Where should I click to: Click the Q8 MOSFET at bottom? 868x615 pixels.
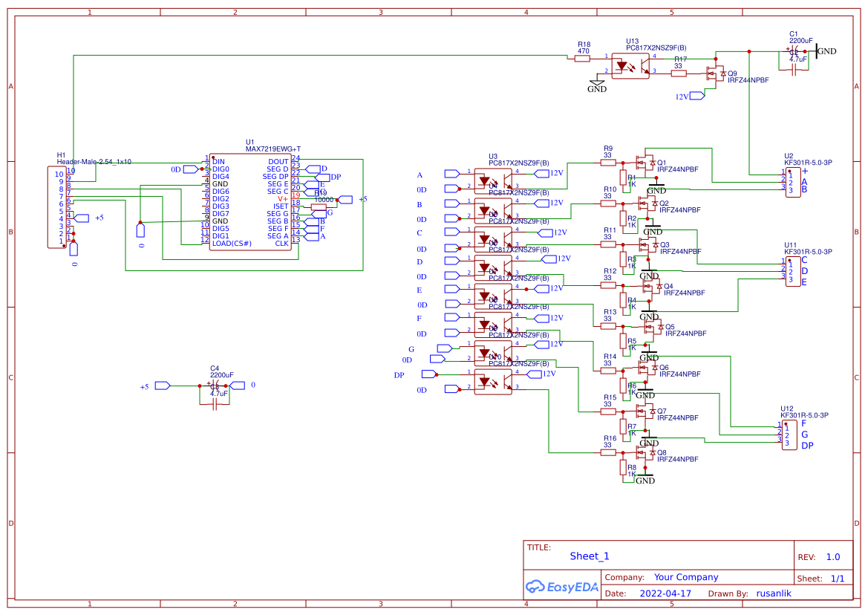pos(645,452)
